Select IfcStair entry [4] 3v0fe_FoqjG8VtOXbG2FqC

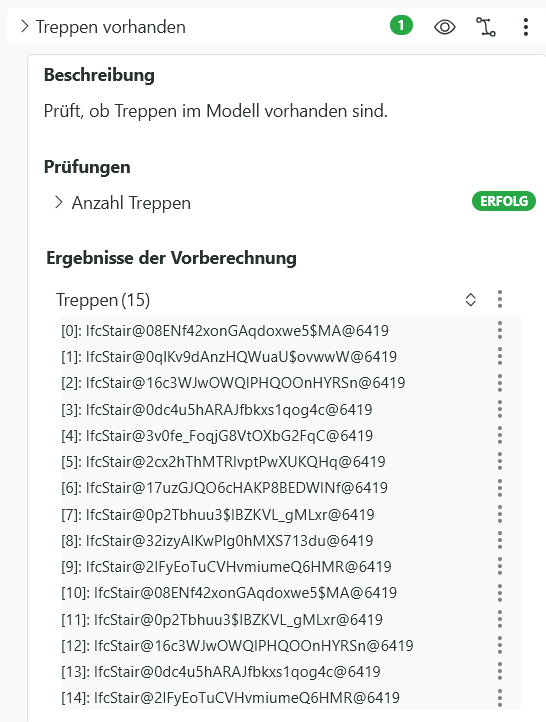point(217,436)
